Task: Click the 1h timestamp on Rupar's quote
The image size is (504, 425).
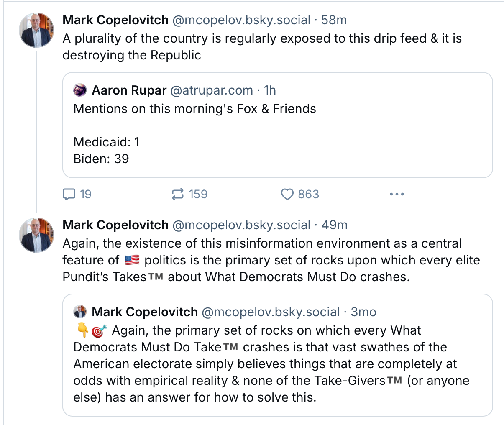Action: [270, 90]
